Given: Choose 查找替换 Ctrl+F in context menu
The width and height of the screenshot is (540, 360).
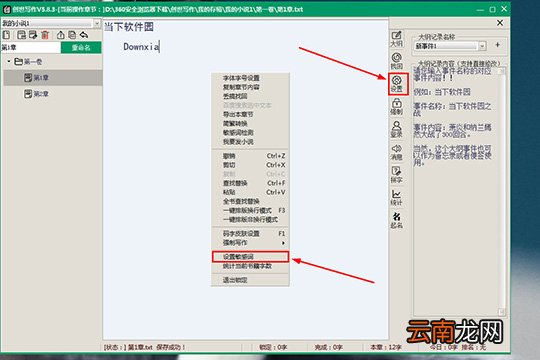Looking at the screenshot, I should (250, 183).
